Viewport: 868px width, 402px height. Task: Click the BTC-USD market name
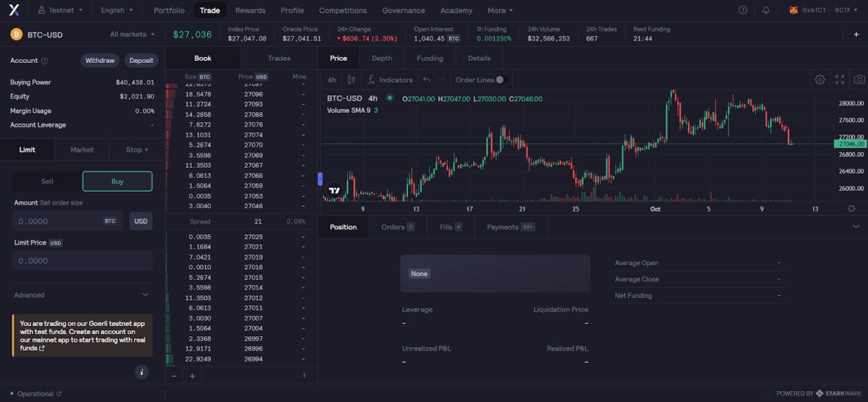(46, 34)
